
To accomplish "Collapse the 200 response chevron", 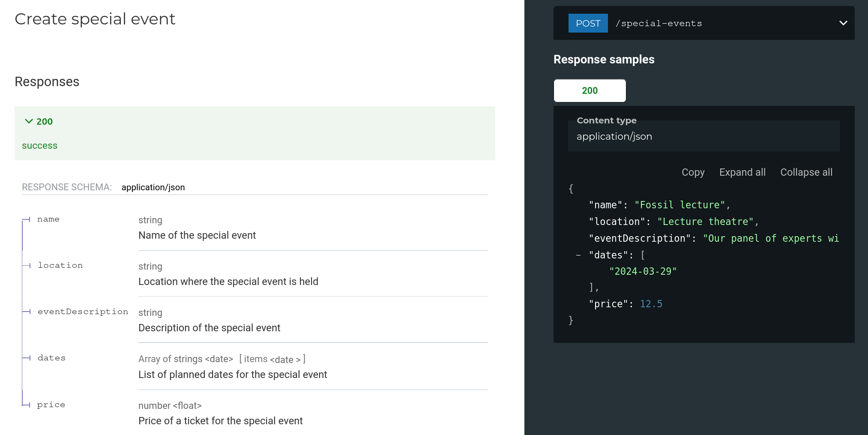I will (29, 121).
